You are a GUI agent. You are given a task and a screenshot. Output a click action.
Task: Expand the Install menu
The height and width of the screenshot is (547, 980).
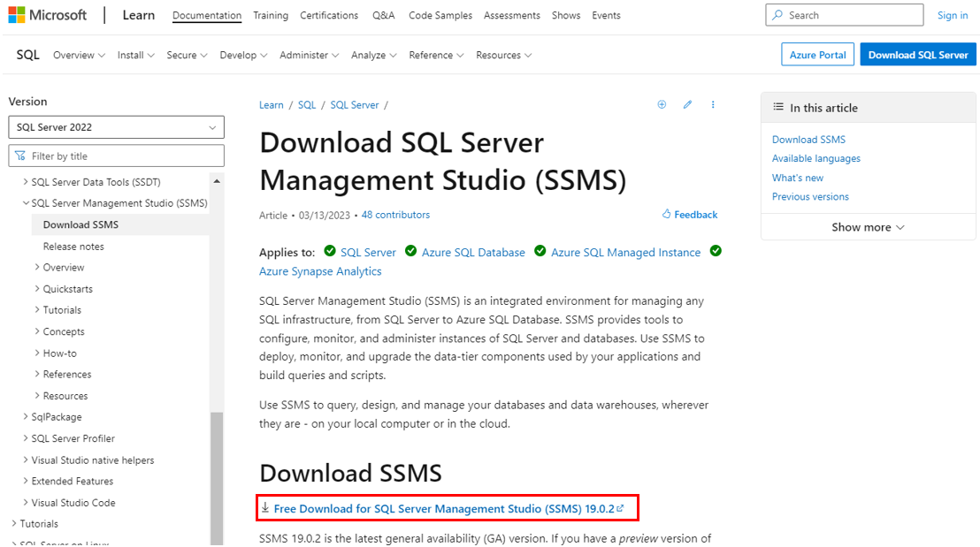(x=135, y=55)
